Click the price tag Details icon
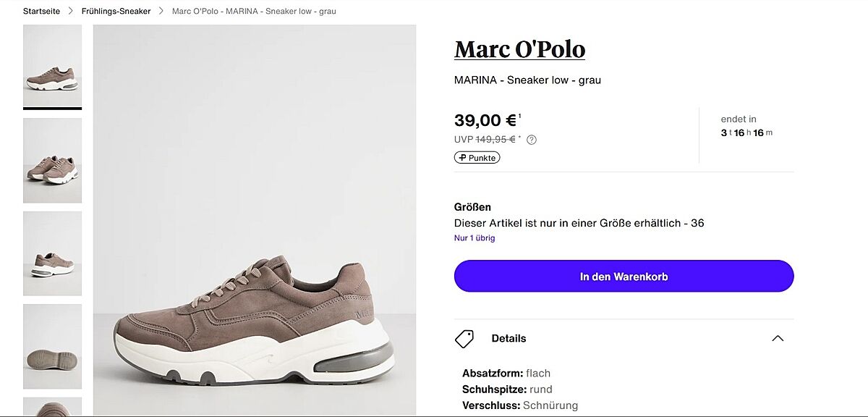The width and height of the screenshot is (868, 417). pos(464,339)
